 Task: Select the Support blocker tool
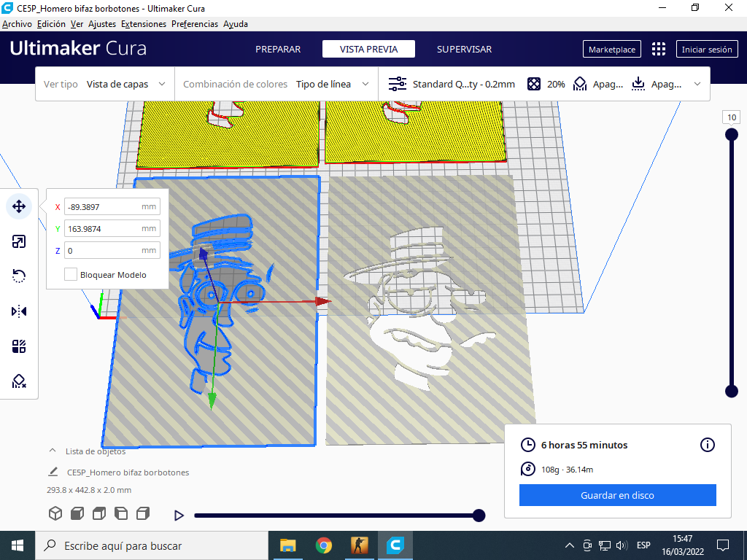[x=19, y=381]
